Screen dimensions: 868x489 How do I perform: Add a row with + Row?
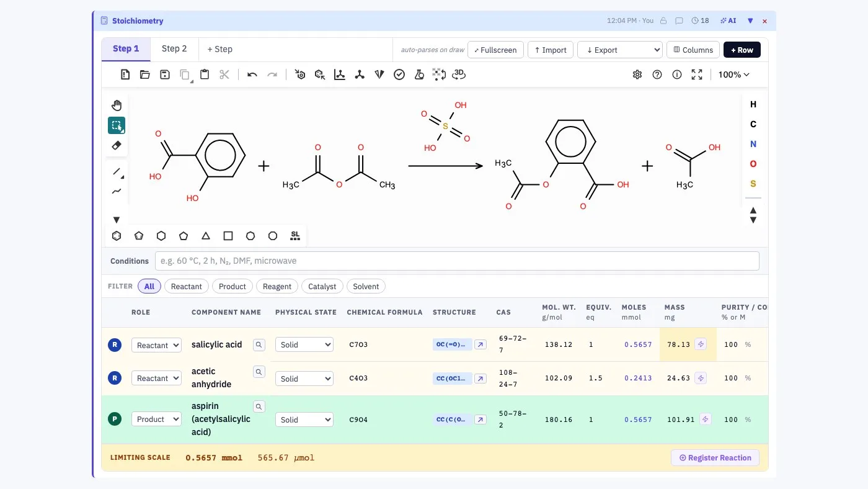(742, 50)
